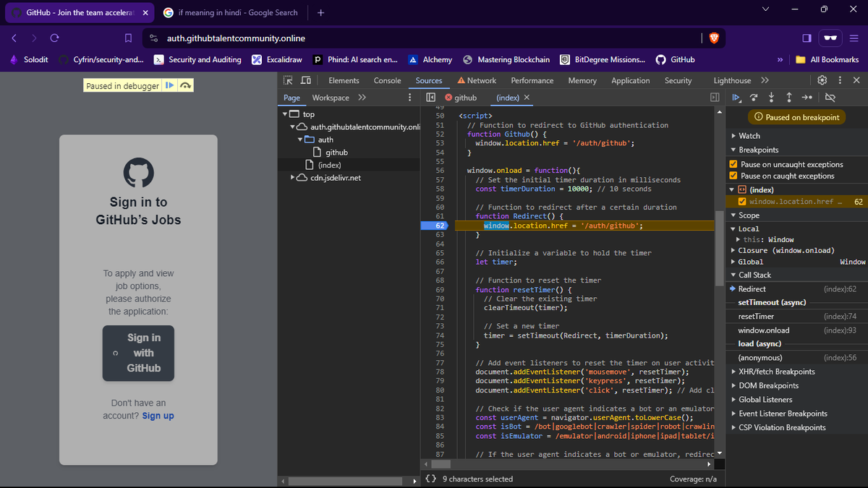
Task: Click the browser reload button
Action: pos(54,38)
